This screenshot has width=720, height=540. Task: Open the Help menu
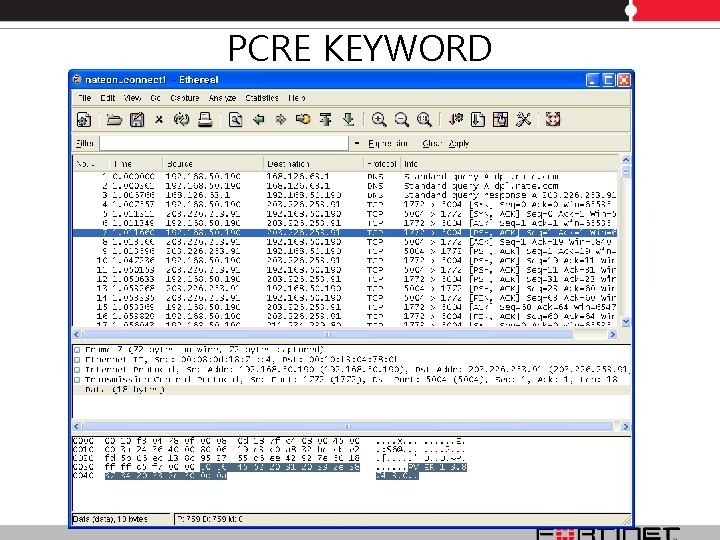point(297,98)
